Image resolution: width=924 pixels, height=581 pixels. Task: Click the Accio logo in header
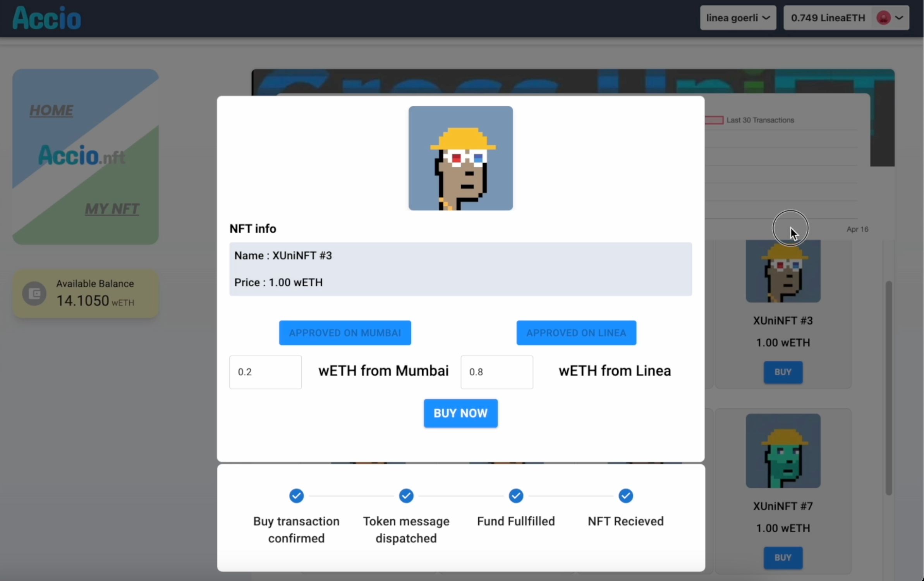pos(47,18)
